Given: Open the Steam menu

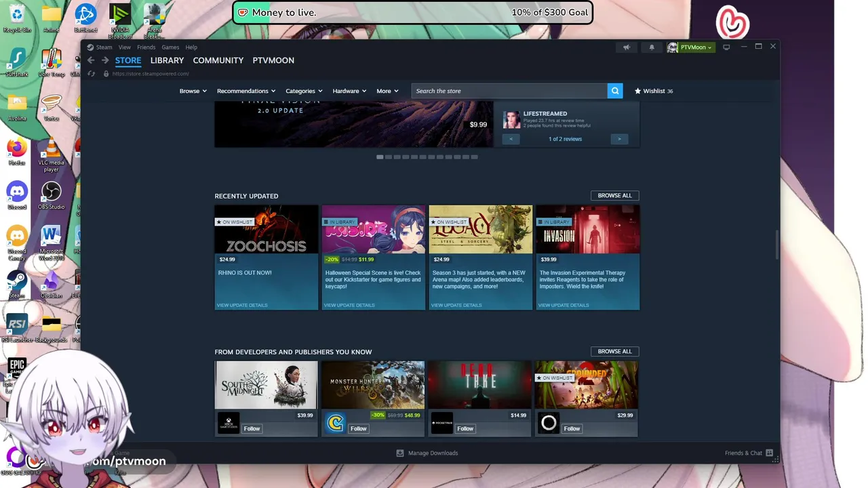Looking at the screenshot, I should (x=104, y=47).
